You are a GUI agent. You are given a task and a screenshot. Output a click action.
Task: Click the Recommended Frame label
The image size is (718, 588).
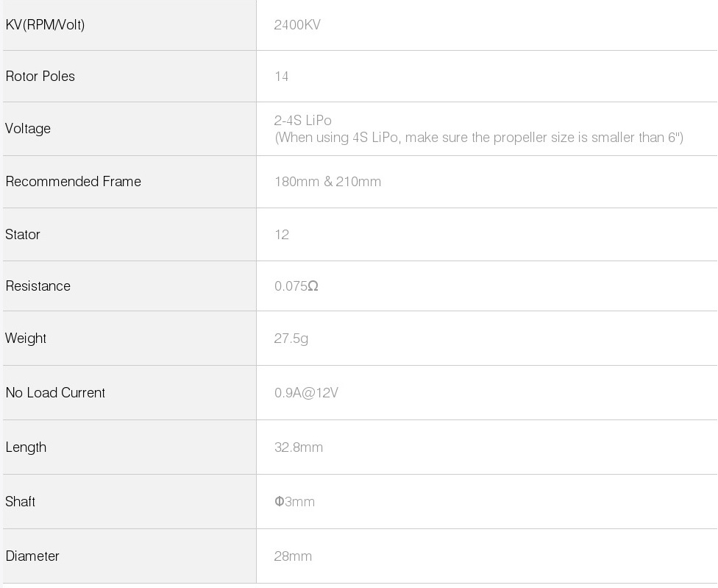(x=73, y=182)
